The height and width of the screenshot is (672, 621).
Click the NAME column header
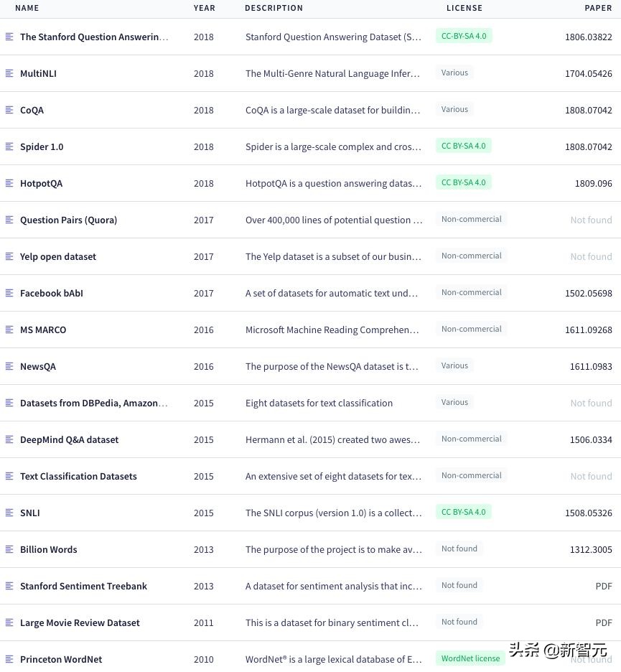(27, 8)
